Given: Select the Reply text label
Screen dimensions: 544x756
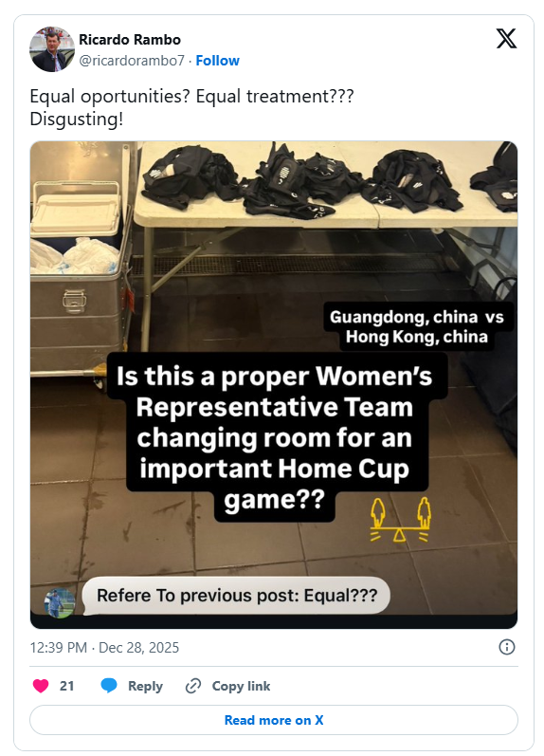Looking at the screenshot, I should pos(145,686).
